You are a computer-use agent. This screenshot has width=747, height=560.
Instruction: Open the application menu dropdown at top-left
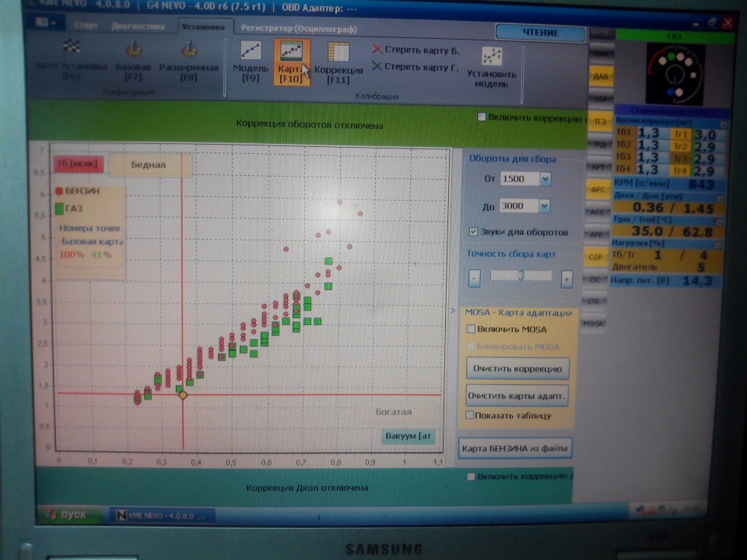(45, 23)
